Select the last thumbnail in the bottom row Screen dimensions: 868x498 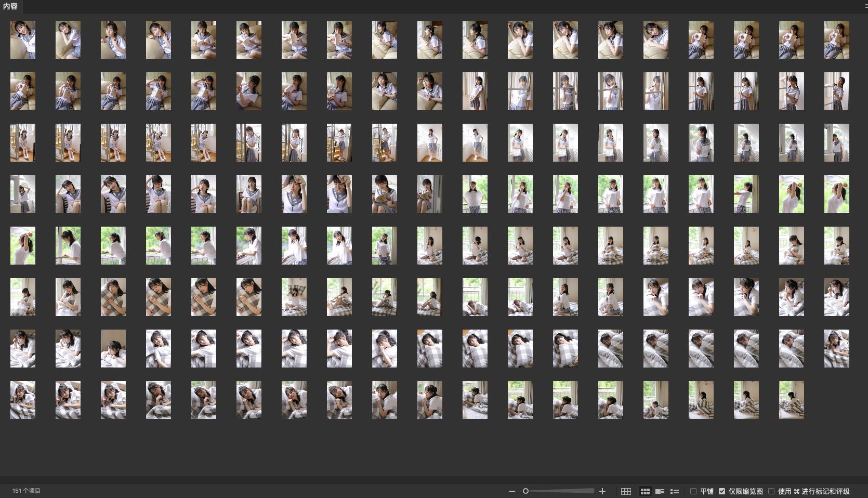coord(791,400)
